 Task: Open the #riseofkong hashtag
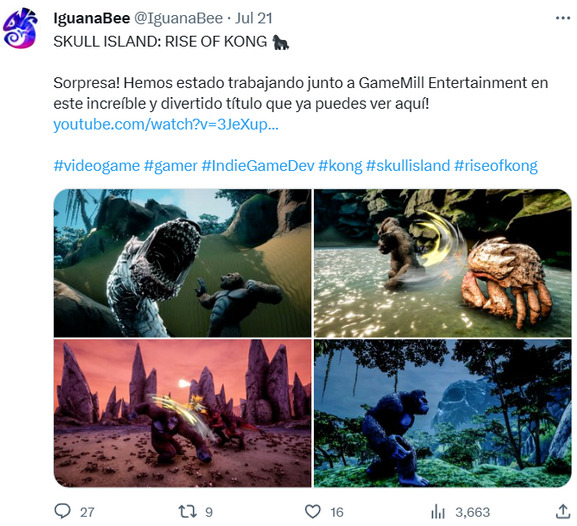(496, 166)
